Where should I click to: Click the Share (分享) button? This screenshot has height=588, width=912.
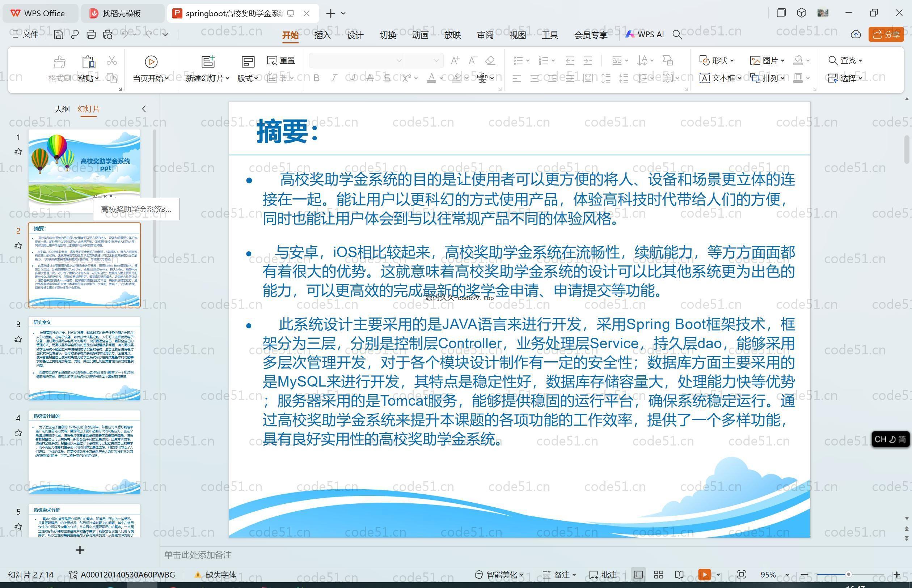(886, 34)
